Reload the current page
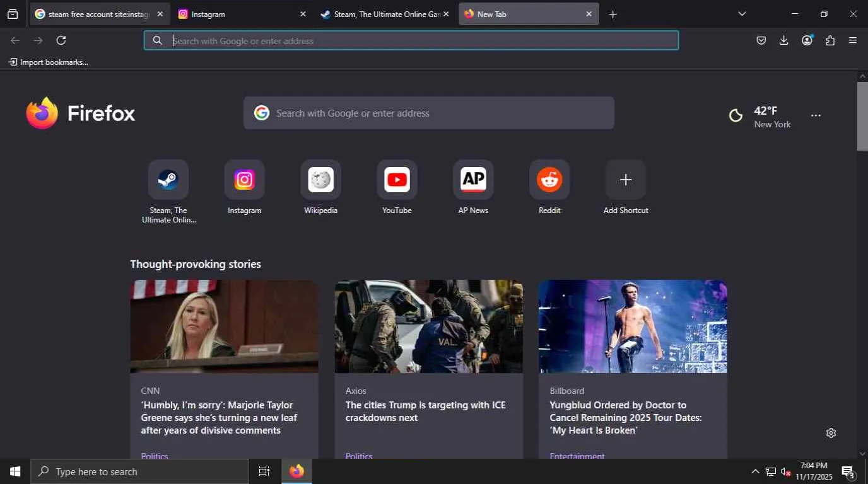 61,40
